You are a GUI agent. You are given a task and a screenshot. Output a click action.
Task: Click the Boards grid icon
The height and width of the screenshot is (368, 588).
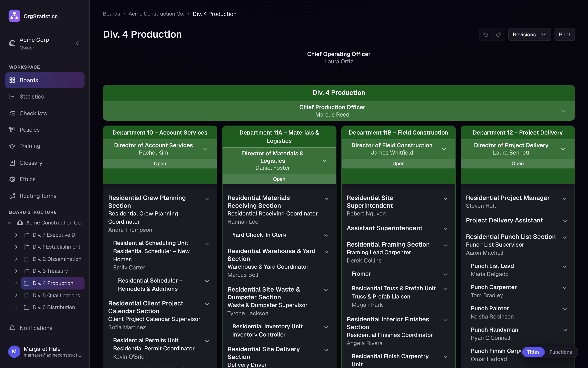[12, 80]
